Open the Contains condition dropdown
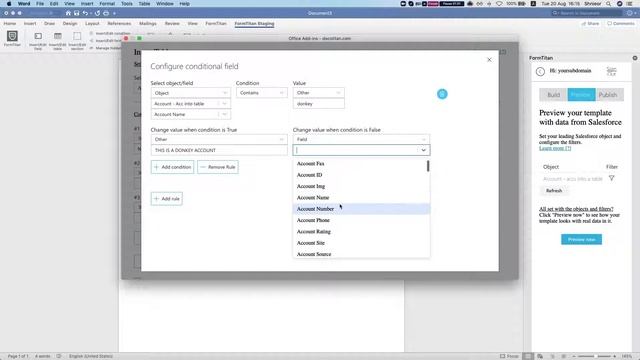This screenshot has width=640, height=360. (x=261, y=93)
